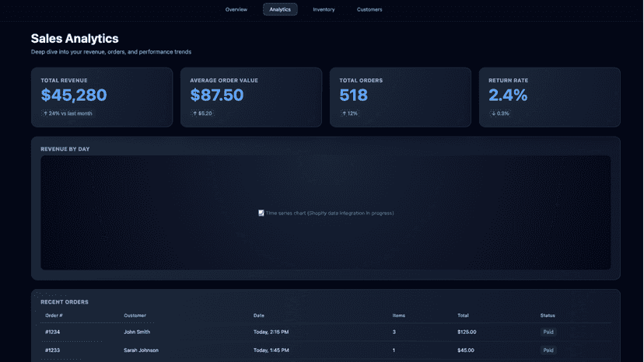The width and height of the screenshot is (644, 362).
Task: Click the Today, 2:15 PM date cell
Action: (271, 332)
